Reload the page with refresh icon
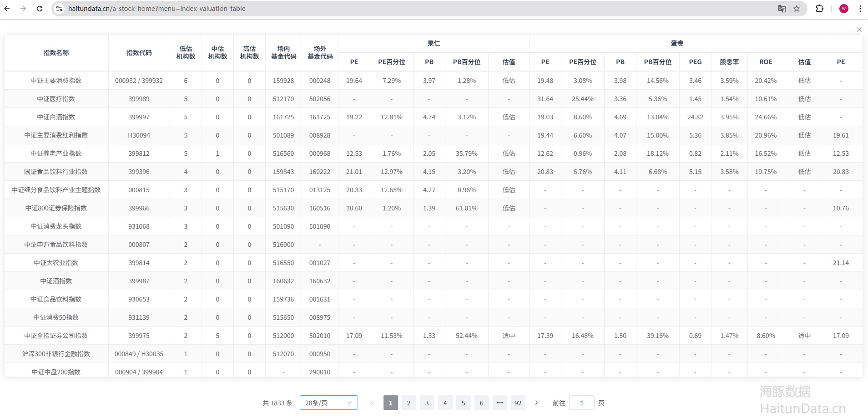 click(x=40, y=9)
